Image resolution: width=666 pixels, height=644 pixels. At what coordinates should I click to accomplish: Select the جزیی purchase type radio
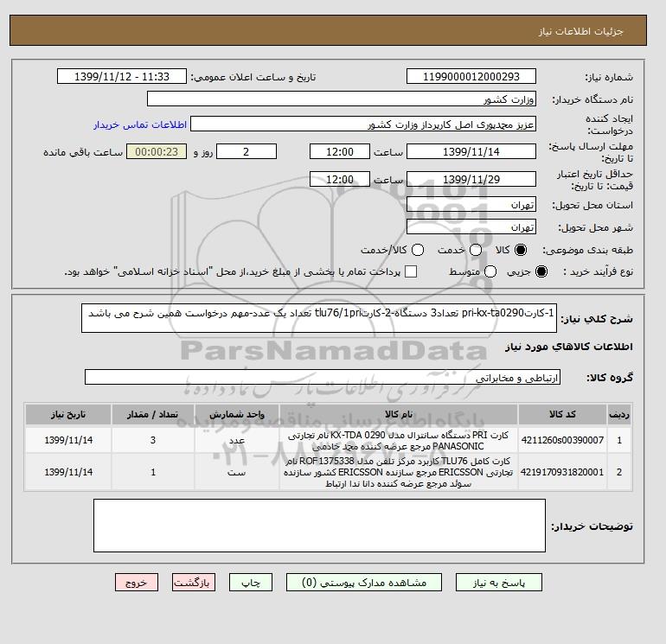(x=541, y=271)
